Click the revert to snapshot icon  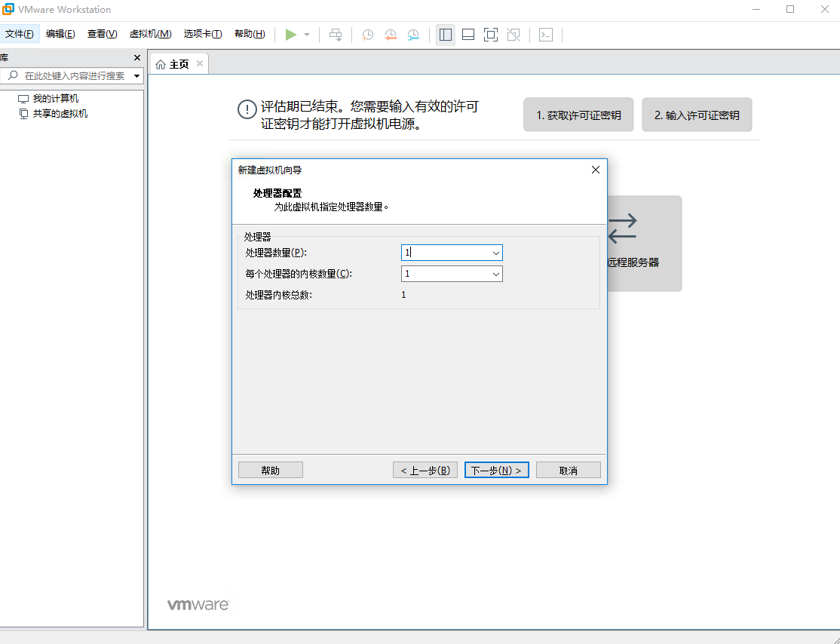pyautogui.click(x=391, y=35)
